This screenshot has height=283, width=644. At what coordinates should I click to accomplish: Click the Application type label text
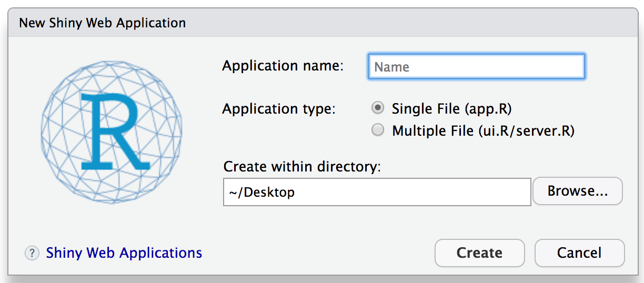point(279,109)
